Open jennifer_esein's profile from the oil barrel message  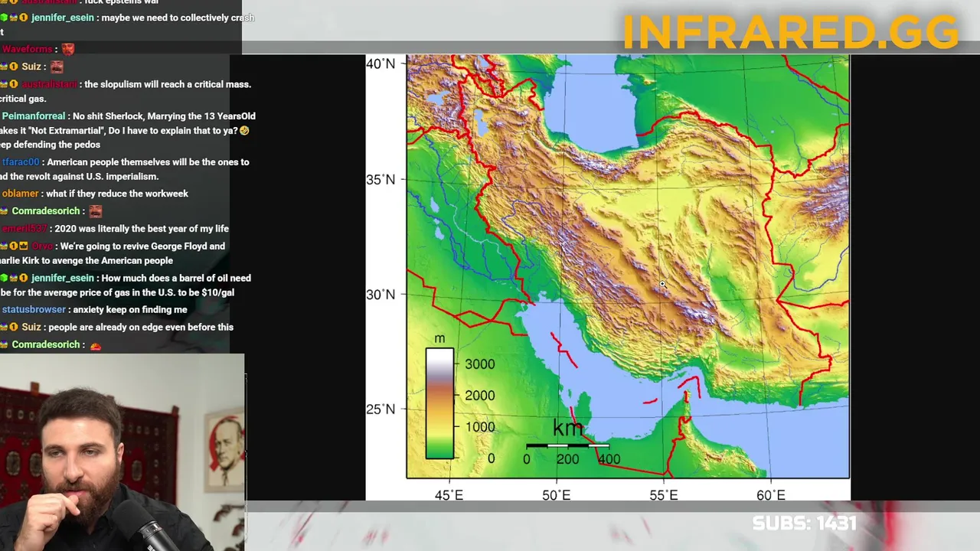pyautogui.click(x=63, y=279)
